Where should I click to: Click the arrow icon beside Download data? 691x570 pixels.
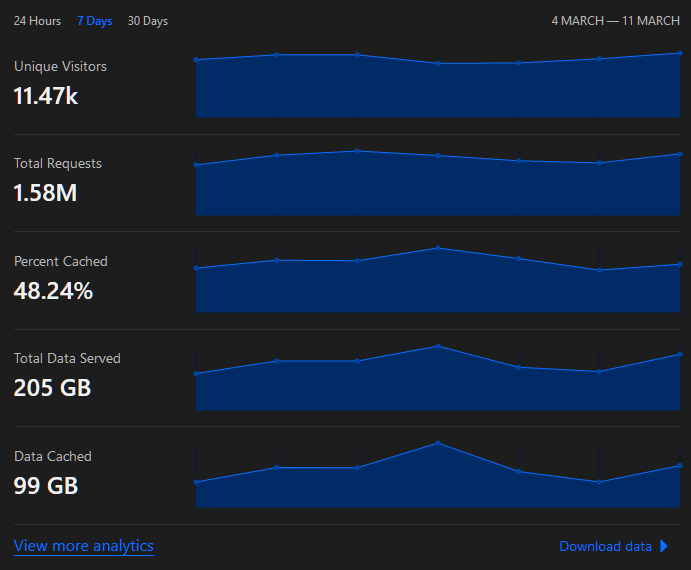coord(664,546)
